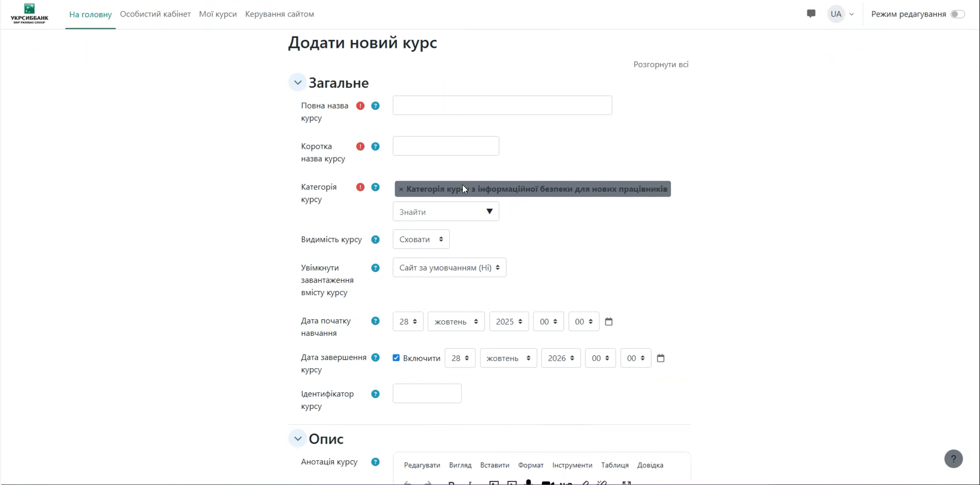Toggle the Режим редагування switch
Viewport: 980px width, 485px height.
click(957, 14)
